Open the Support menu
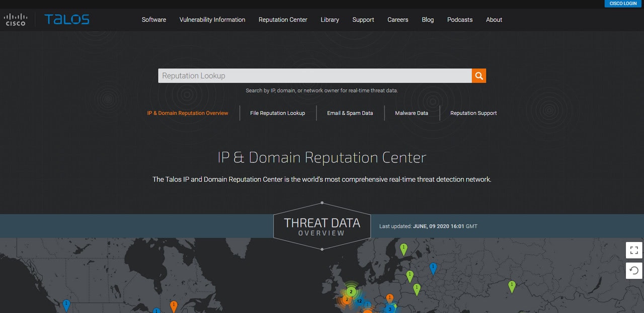Screen dimensions: 644x313 [x=363, y=20]
